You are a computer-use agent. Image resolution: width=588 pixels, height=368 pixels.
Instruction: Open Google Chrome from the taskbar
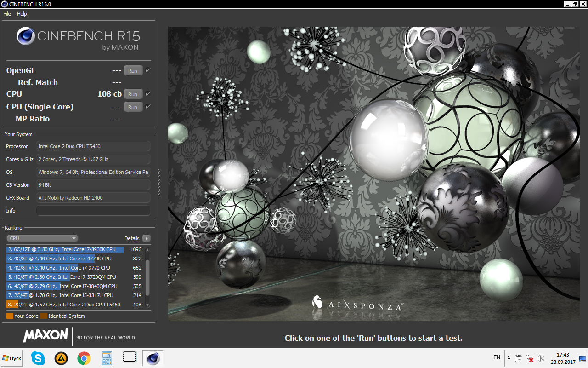click(84, 358)
